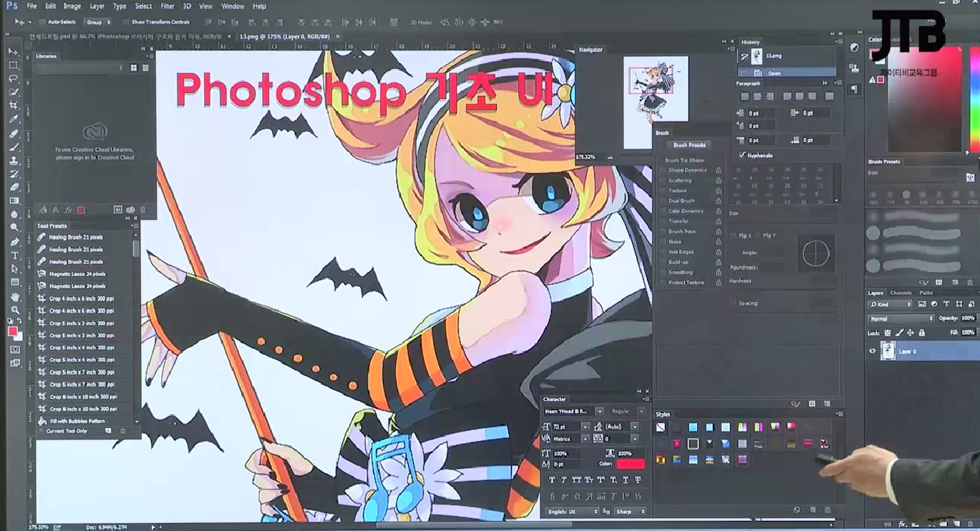Switch to the Channels tab
The width and height of the screenshot is (980, 531).
901,293
